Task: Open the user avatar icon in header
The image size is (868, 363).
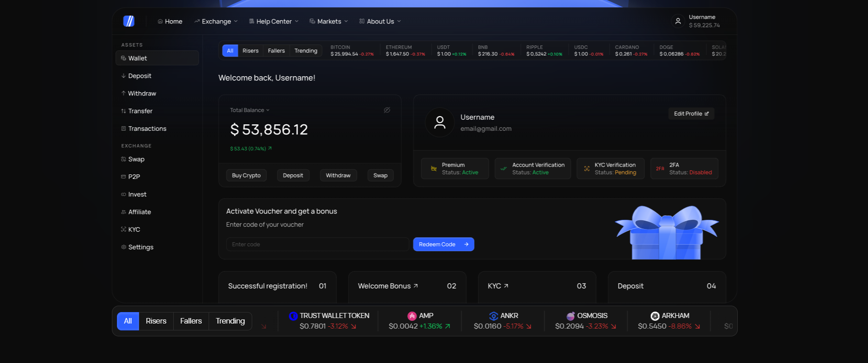Action: (x=678, y=21)
